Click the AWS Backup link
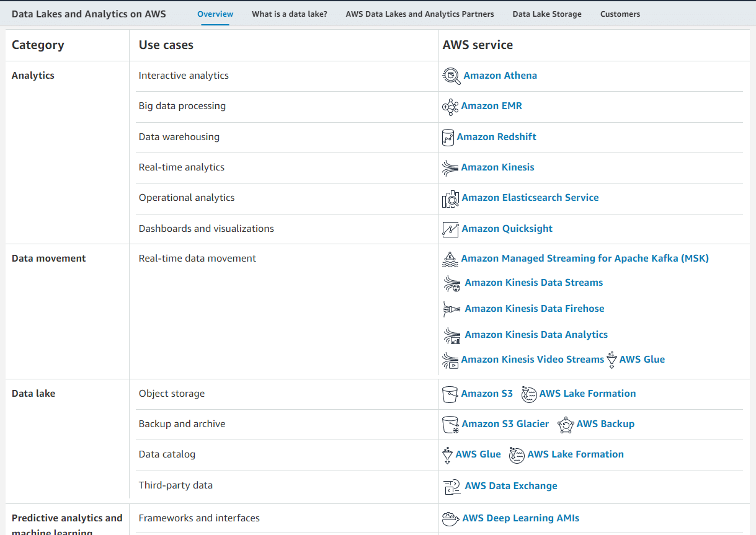Screen dimensions: 756x535 pos(605,424)
